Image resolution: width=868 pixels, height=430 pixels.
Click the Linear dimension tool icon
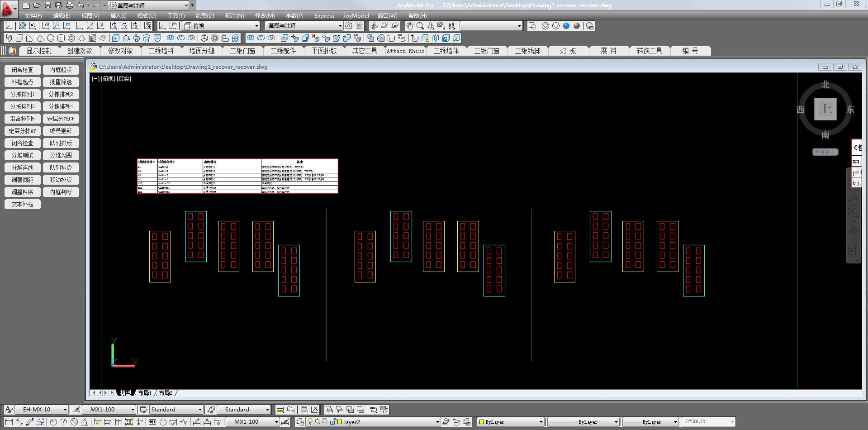click(x=9, y=422)
